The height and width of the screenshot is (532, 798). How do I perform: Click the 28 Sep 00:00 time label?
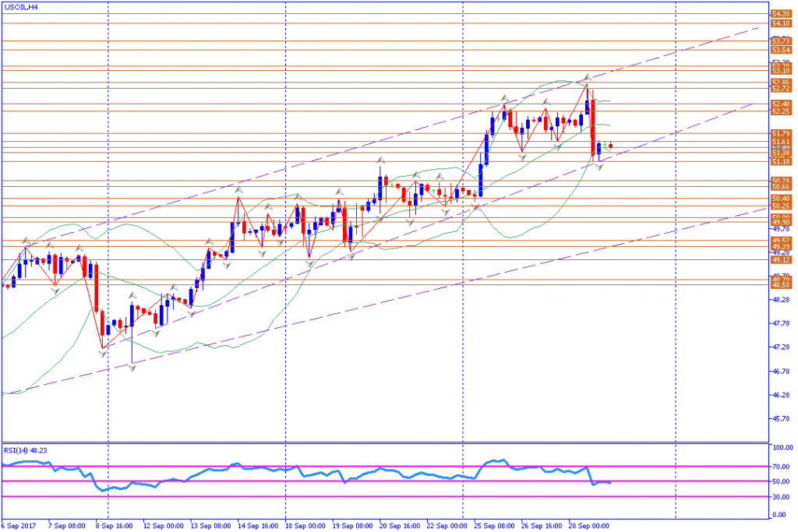tap(589, 526)
